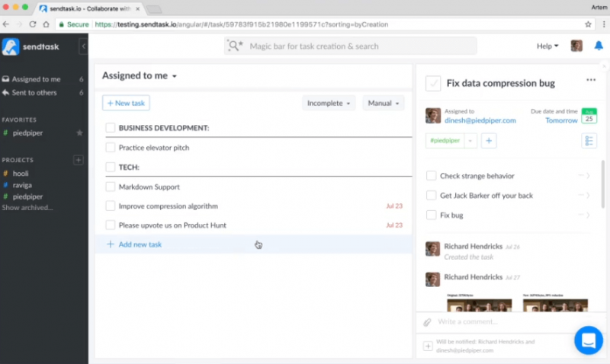Click the sendtask logo icon
Image resolution: width=610 pixels, height=364 pixels.
[x=11, y=46]
